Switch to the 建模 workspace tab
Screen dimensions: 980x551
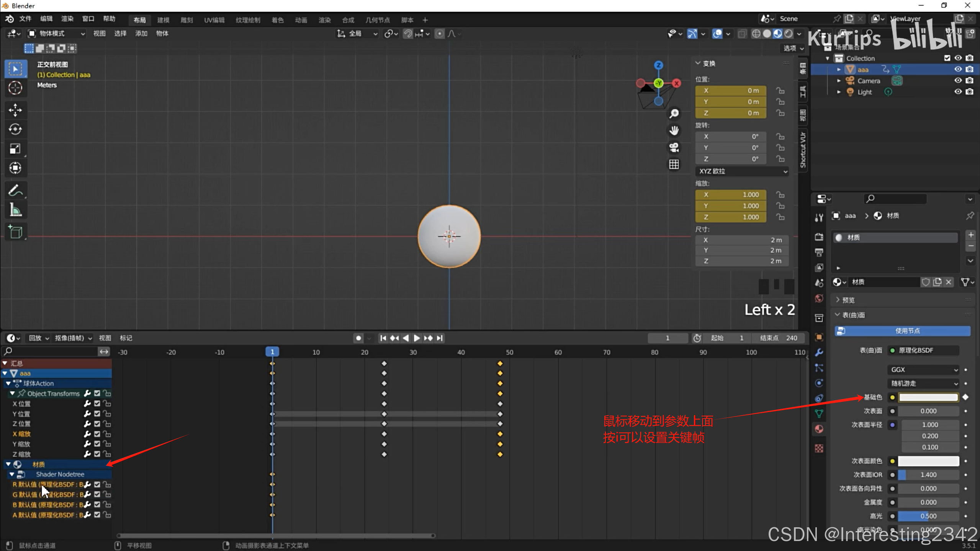pyautogui.click(x=163, y=20)
